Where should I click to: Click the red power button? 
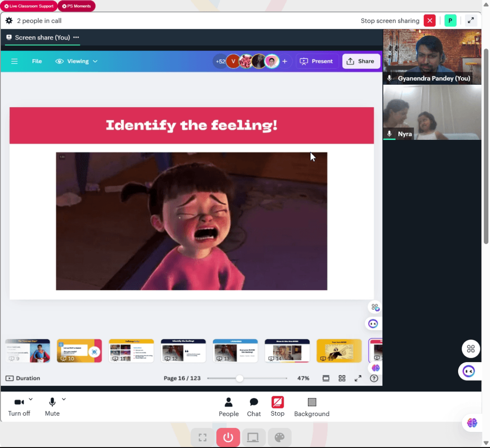228,437
